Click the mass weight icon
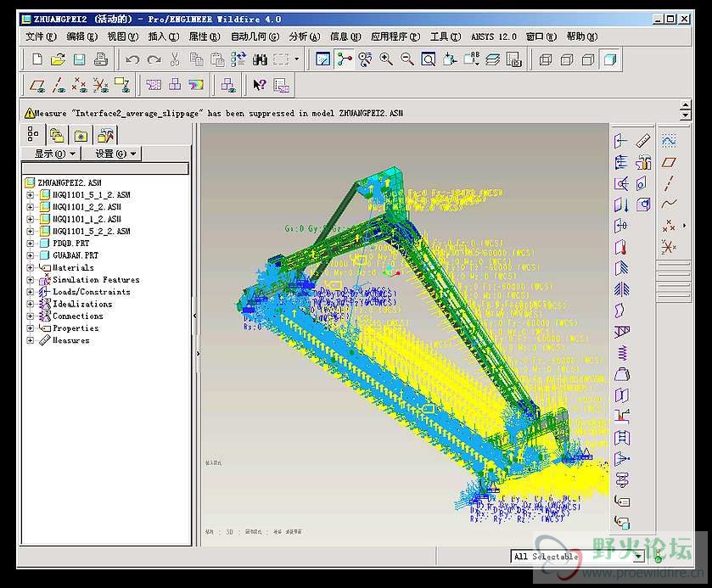 click(x=622, y=374)
